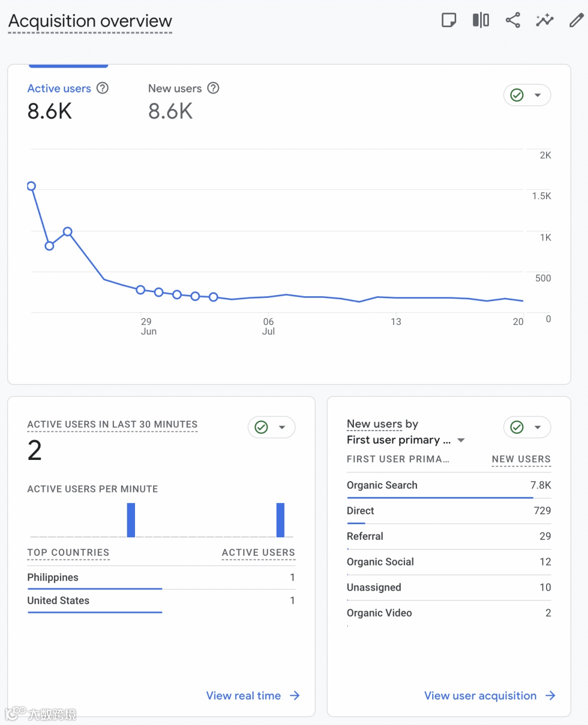Click help icon beside New users
588x725 pixels.
[x=213, y=88]
